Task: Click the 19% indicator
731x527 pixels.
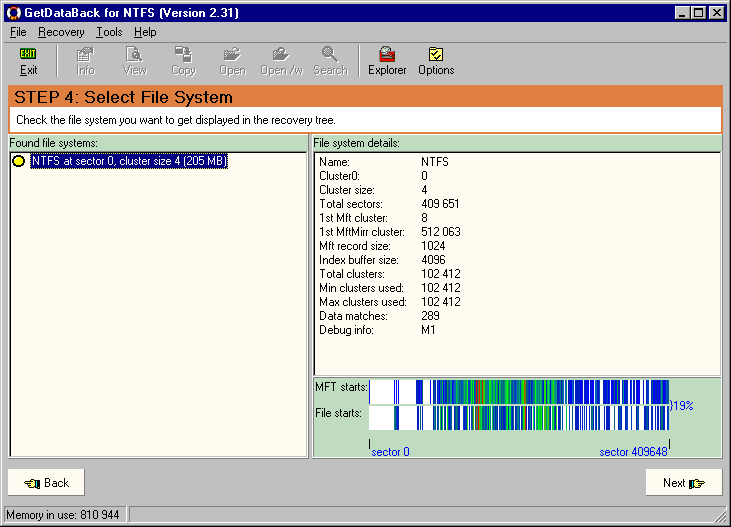Action: [682, 406]
